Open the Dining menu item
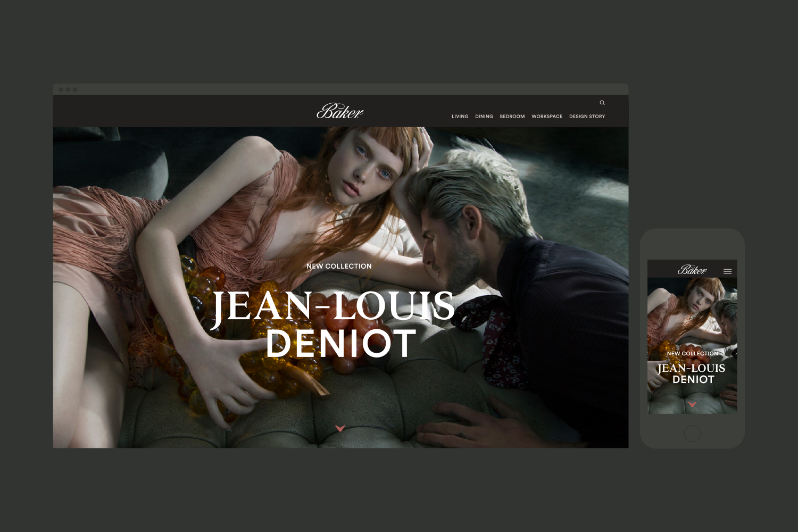The image size is (798, 532). point(484,117)
